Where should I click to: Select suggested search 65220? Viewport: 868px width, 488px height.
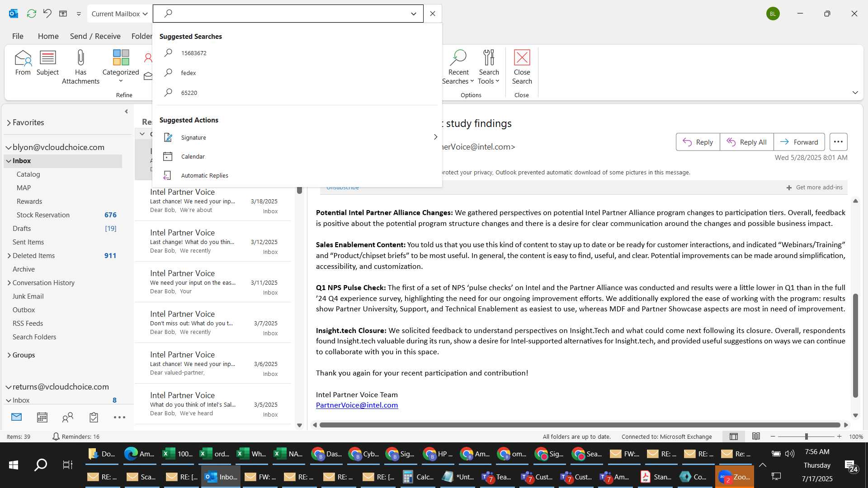point(297,93)
